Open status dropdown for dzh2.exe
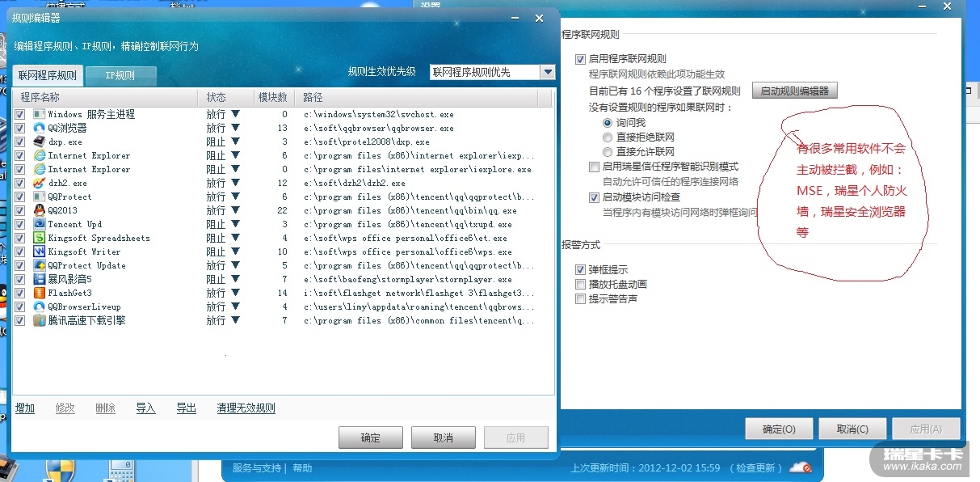 point(235,183)
